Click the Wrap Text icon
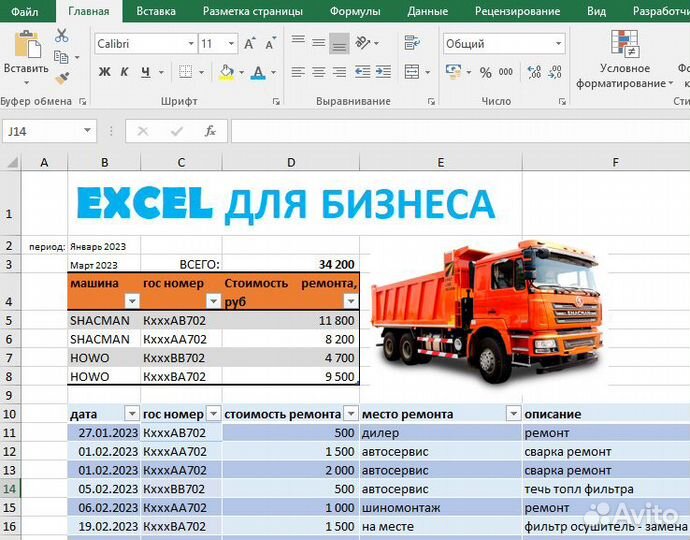690x540 pixels. [x=412, y=43]
